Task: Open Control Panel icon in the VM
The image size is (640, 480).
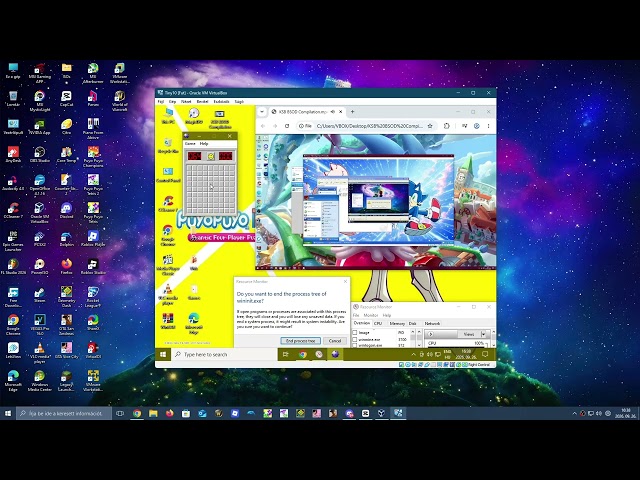Action: click(168, 175)
